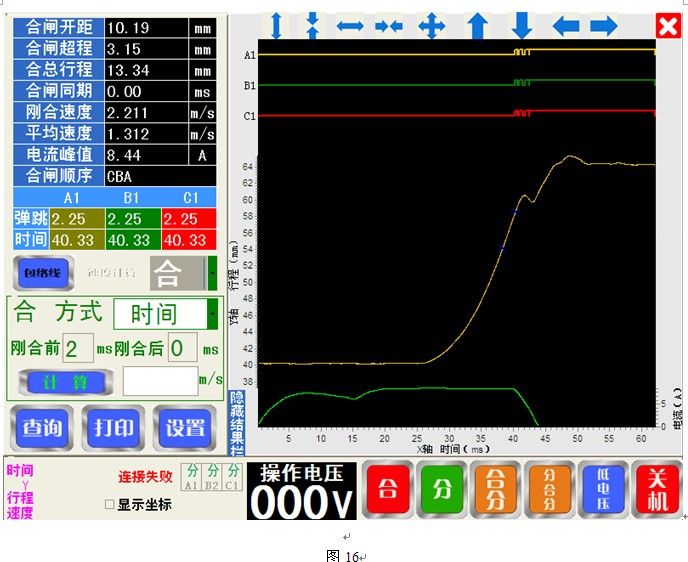
Task: Toggle the 隐藏结果栏 hide results bar
Action: coord(237,422)
